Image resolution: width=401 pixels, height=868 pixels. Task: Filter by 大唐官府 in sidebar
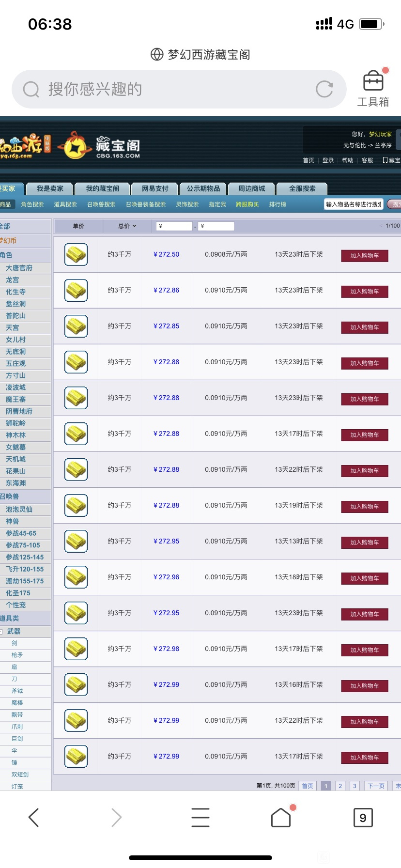19,268
